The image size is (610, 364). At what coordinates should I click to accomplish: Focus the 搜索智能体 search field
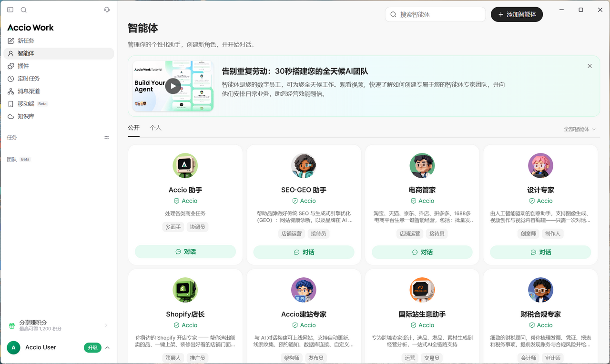(x=435, y=14)
